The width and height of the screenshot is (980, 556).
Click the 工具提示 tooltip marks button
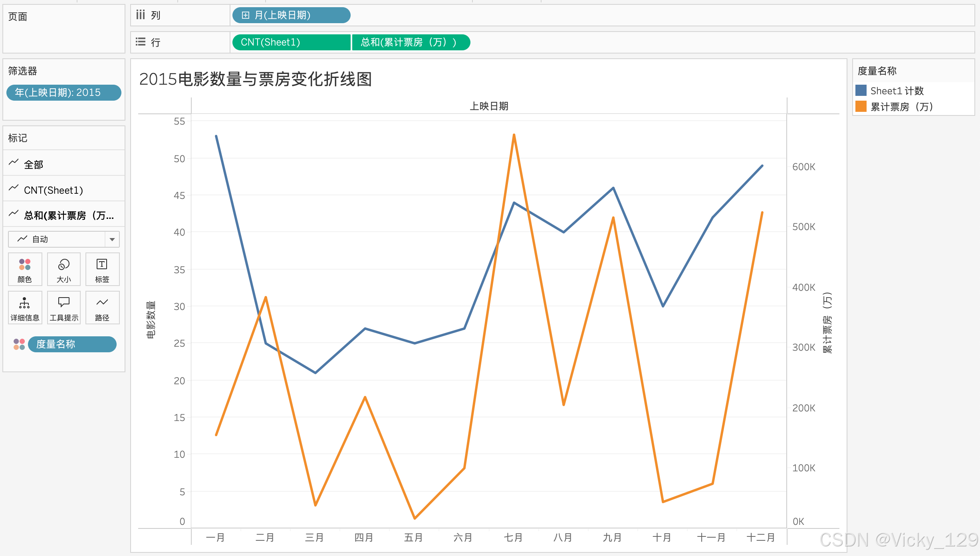point(63,308)
